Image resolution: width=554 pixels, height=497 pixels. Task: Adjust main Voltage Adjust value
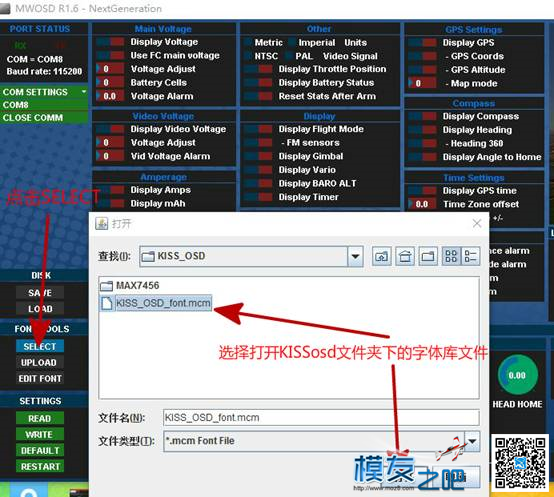tap(110, 69)
